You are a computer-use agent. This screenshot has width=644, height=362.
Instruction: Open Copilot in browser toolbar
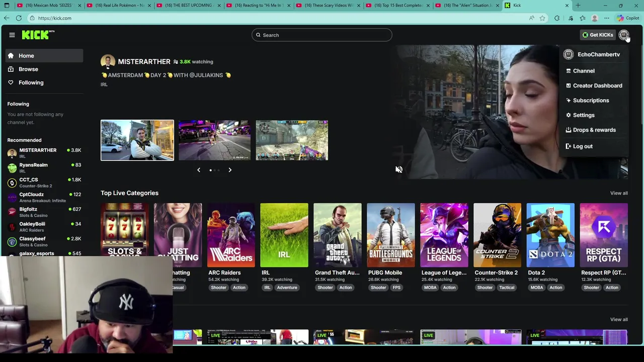pos(627,18)
